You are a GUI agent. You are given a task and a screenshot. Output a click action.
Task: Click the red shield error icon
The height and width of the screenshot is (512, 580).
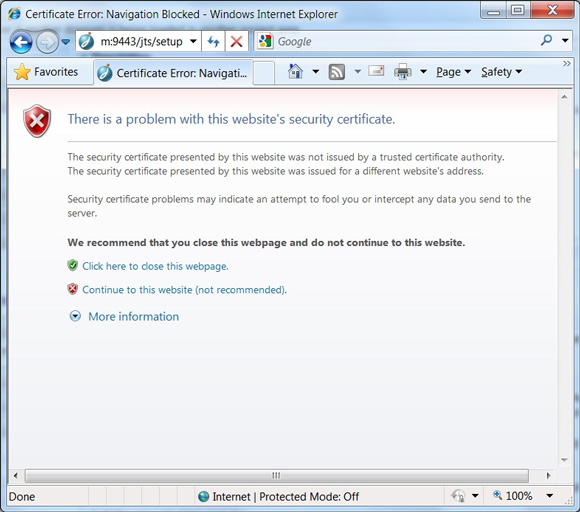(x=37, y=121)
